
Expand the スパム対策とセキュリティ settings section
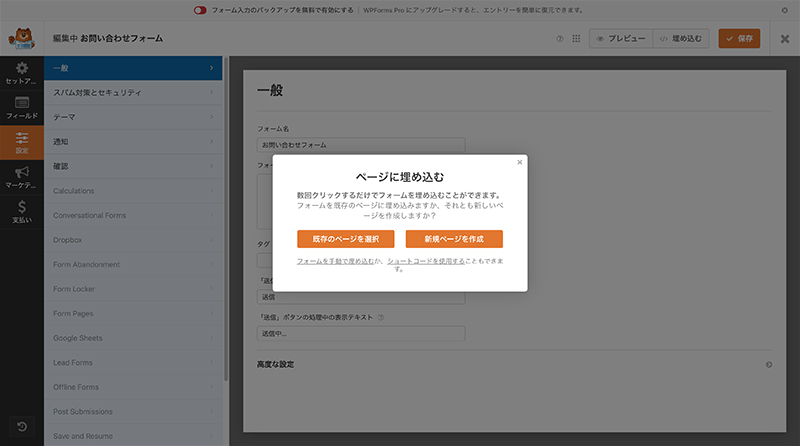[135, 93]
